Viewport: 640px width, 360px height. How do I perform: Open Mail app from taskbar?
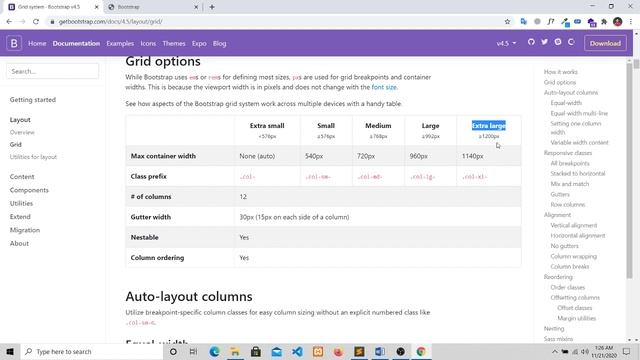click(276, 351)
